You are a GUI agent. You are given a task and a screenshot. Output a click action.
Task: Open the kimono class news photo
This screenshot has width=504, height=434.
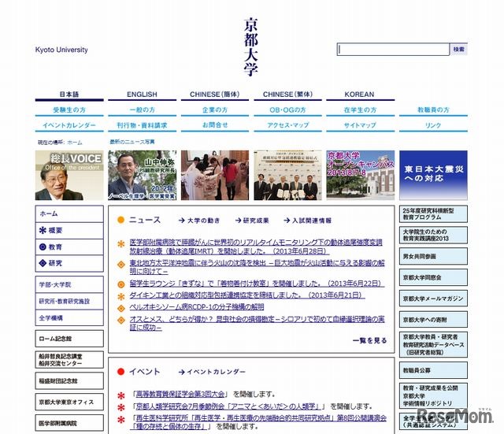(215, 175)
